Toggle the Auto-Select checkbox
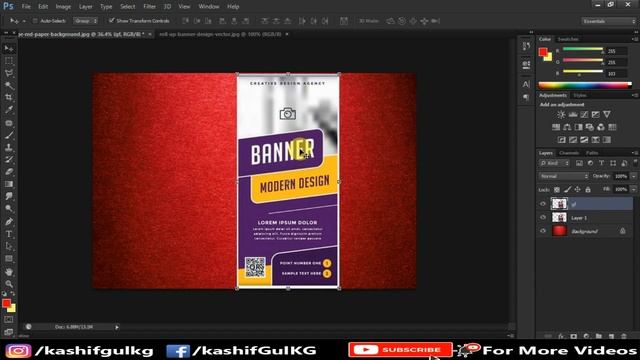Image resolution: width=640 pixels, height=360 pixels. [35, 21]
